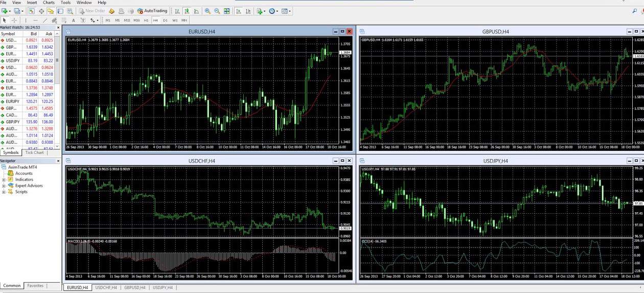Select the USDJPY row in Market Watch
644x293 pixels.
coord(28,60)
